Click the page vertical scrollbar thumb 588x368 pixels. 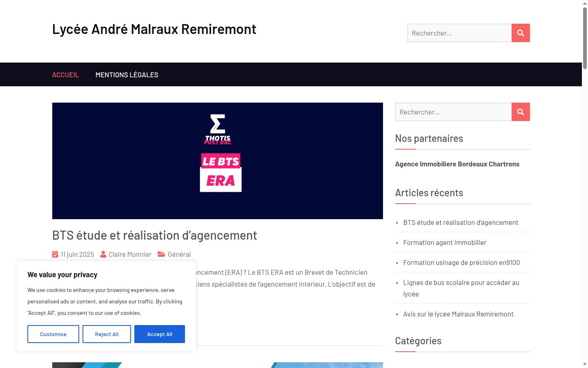click(x=585, y=38)
